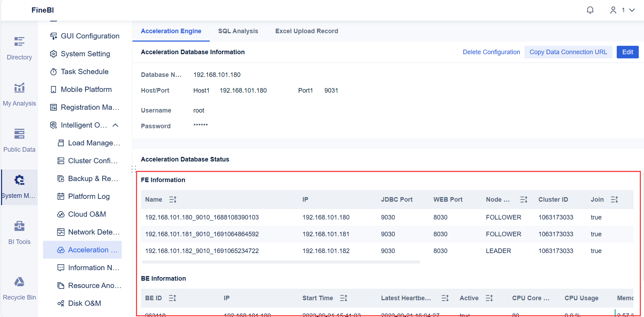Select Backup & Restore menu item
Viewport: 644px width, 317px height.
(89, 178)
